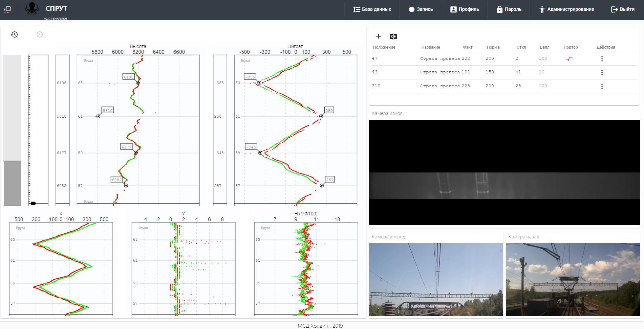Screen dimensions: 644x329
Task: Go to Администрирование section
Action: (566, 9)
